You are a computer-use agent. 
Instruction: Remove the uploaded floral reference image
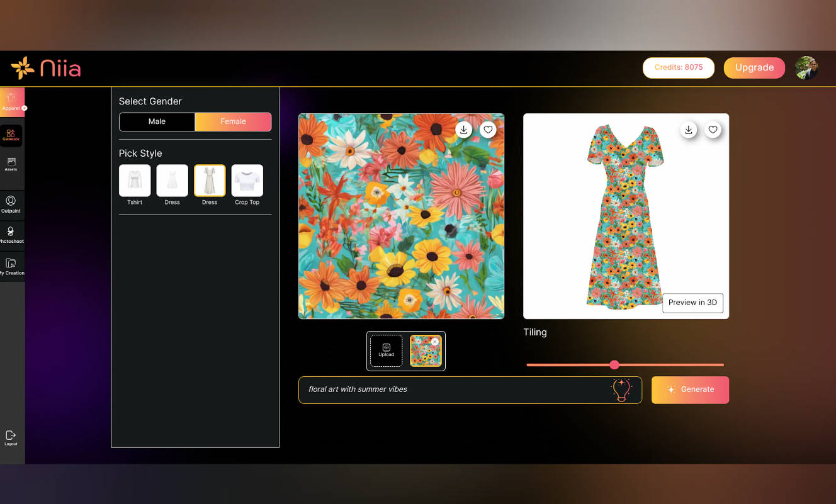(x=435, y=340)
